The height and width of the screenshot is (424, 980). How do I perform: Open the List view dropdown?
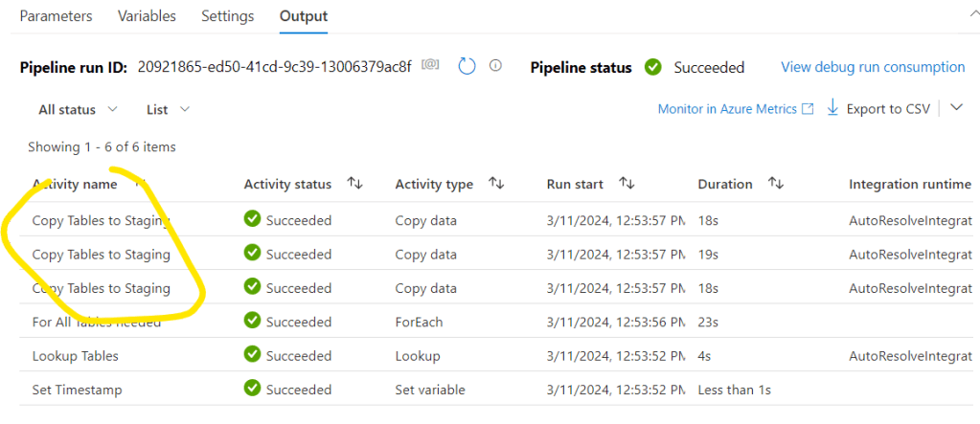point(168,109)
